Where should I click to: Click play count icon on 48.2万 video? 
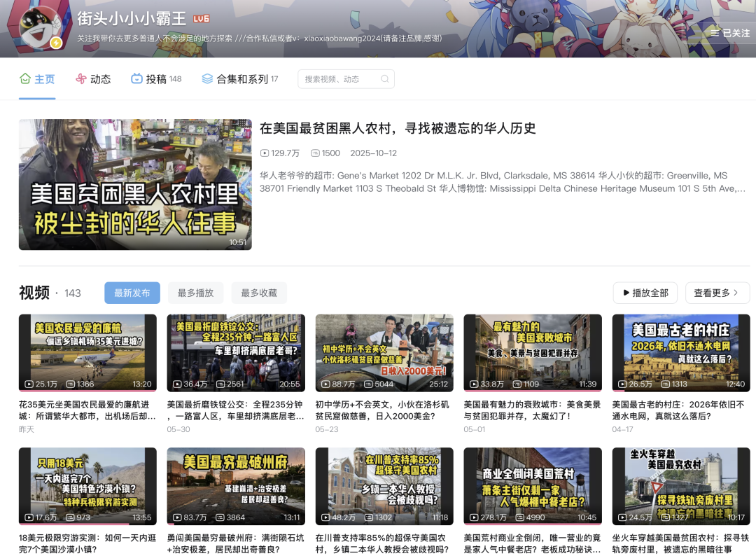[326, 517]
